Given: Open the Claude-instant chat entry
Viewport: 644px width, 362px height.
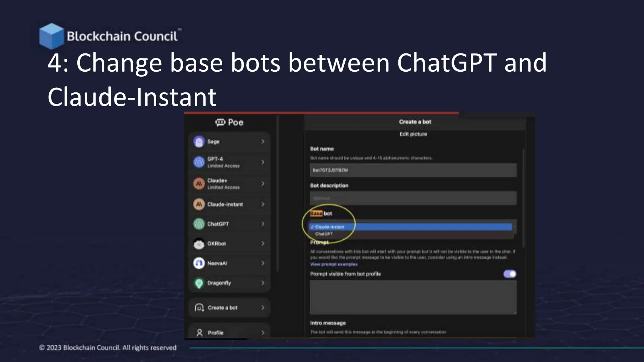Looking at the screenshot, I should (229, 204).
